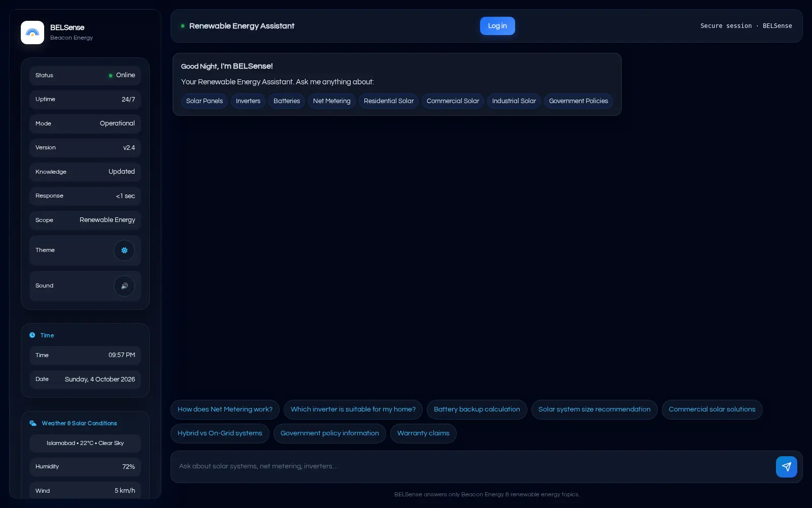Click the Scope Renewable Energy row
Screen dimensions: 812x508
point(85,220)
